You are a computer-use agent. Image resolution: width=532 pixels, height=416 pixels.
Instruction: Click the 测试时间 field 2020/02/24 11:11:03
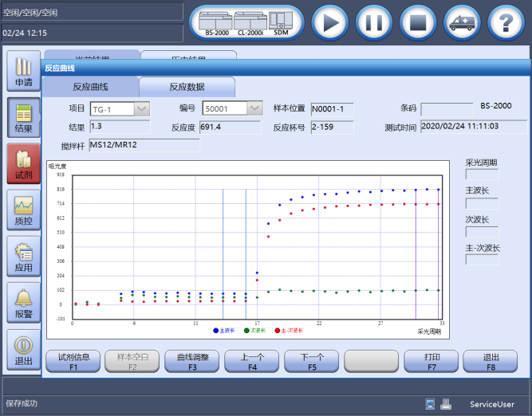pyautogui.click(x=474, y=127)
